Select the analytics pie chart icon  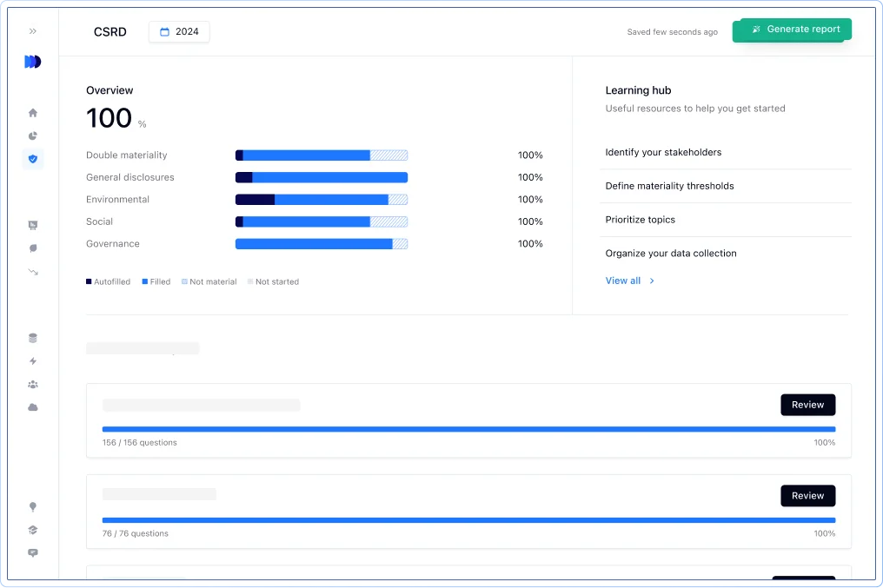(x=33, y=136)
